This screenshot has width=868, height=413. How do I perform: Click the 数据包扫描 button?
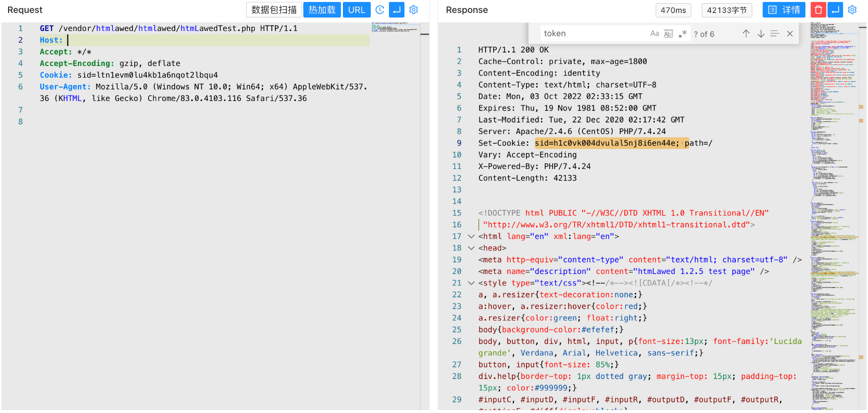click(274, 10)
